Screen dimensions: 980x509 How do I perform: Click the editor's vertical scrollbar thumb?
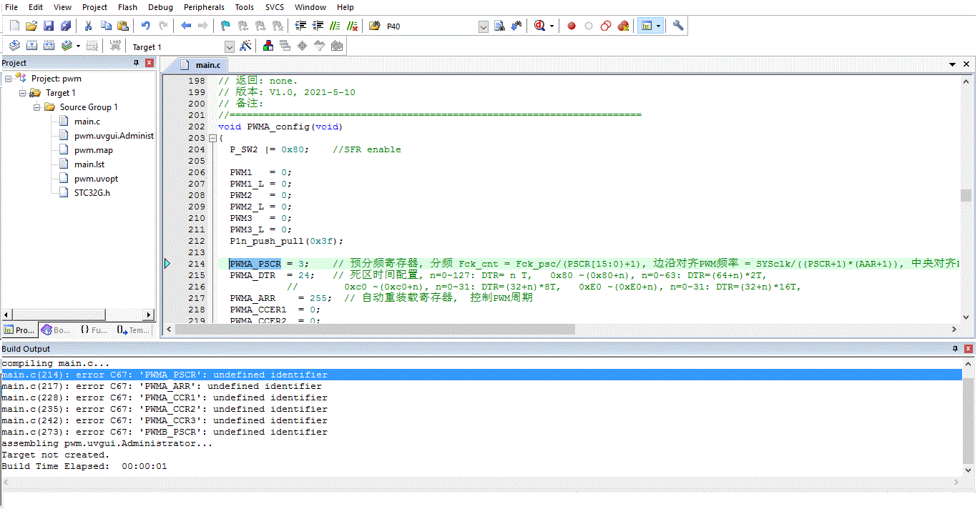pyautogui.click(x=966, y=196)
